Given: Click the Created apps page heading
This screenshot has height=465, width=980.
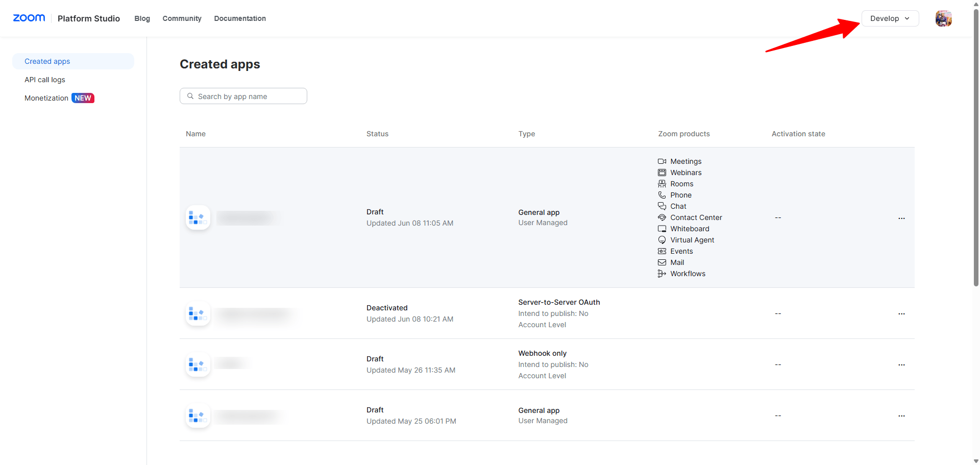Looking at the screenshot, I should 220,64.
